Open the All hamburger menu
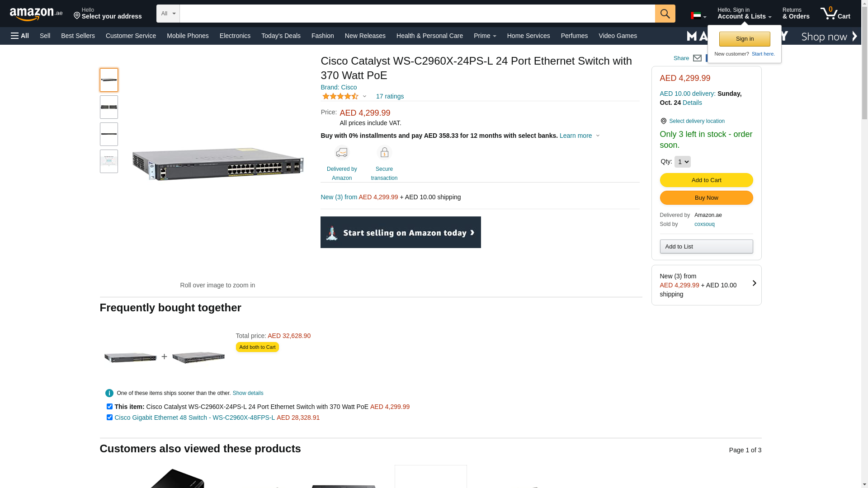The width and height of the screenshot is (868, 488). click(x=20, y=36)
